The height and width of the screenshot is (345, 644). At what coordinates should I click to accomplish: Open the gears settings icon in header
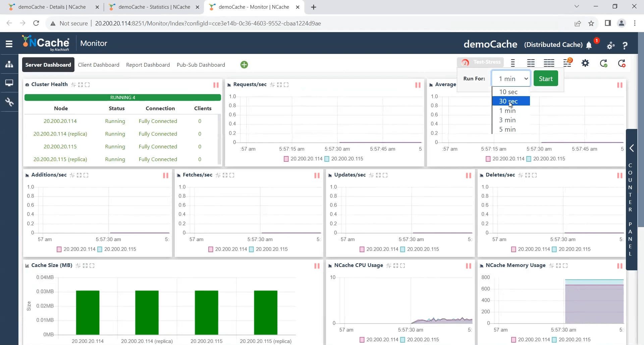pyautogui.click(x=611, y=46)
